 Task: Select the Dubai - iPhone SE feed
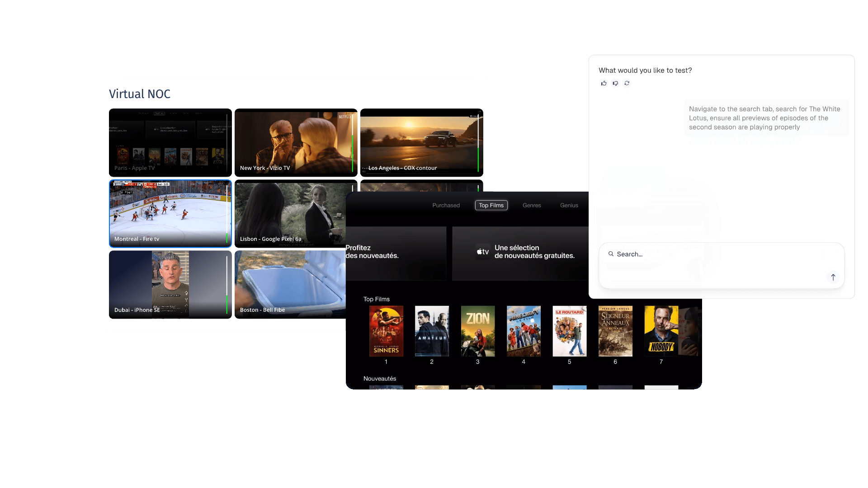pos(170,285)
